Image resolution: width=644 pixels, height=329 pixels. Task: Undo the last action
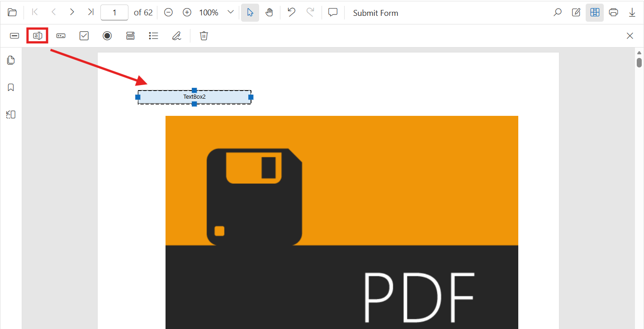[x=292, y=12]
